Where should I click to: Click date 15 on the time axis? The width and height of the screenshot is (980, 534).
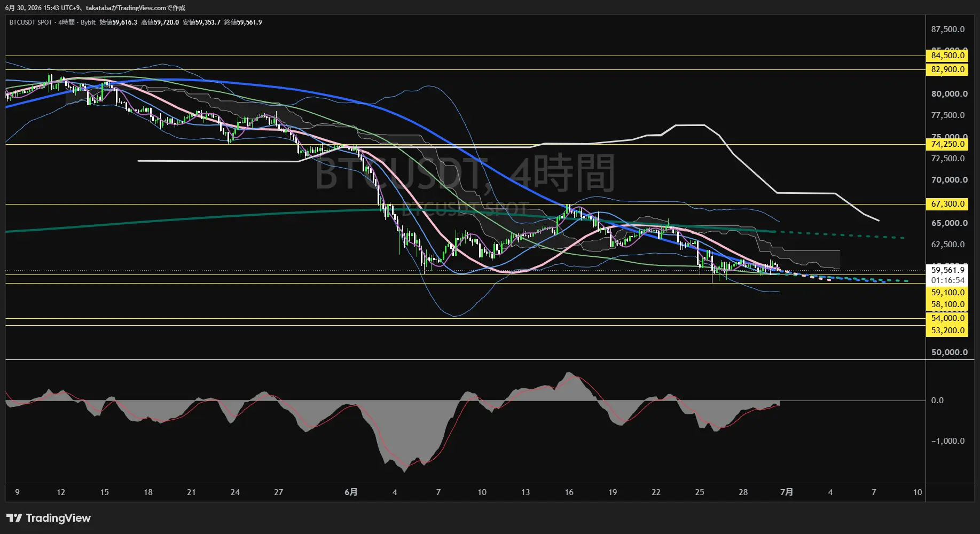point(104,492)
